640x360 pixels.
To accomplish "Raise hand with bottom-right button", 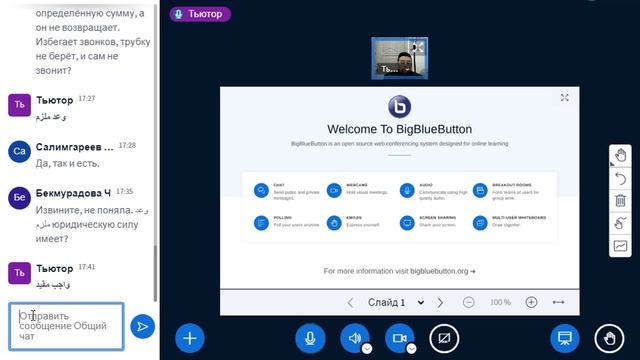I will (x=609, y=338).
